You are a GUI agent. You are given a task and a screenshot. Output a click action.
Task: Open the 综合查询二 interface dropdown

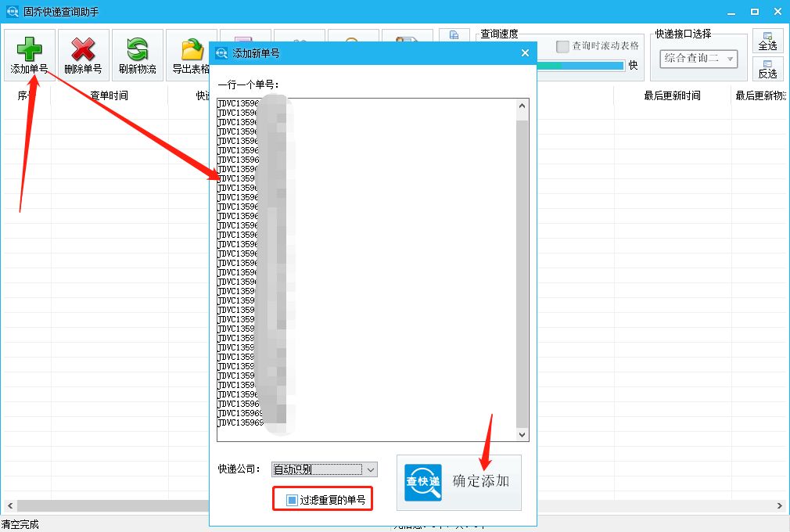click(x=730, y=59)
